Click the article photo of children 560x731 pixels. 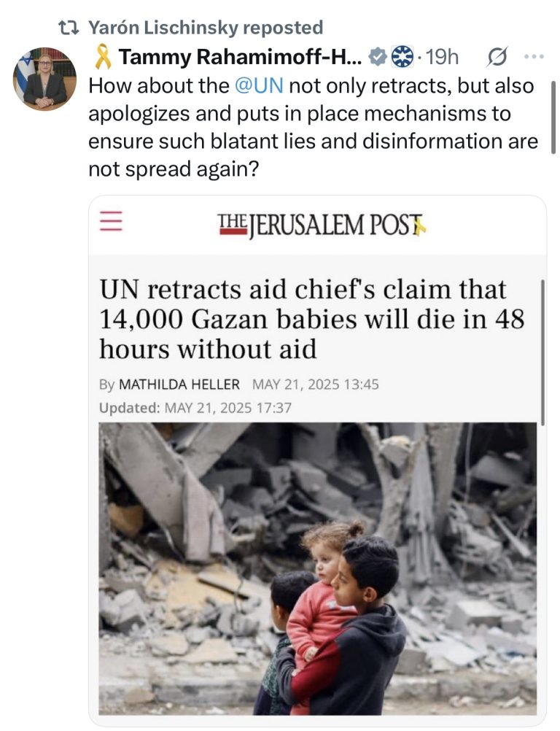(318, 569)
